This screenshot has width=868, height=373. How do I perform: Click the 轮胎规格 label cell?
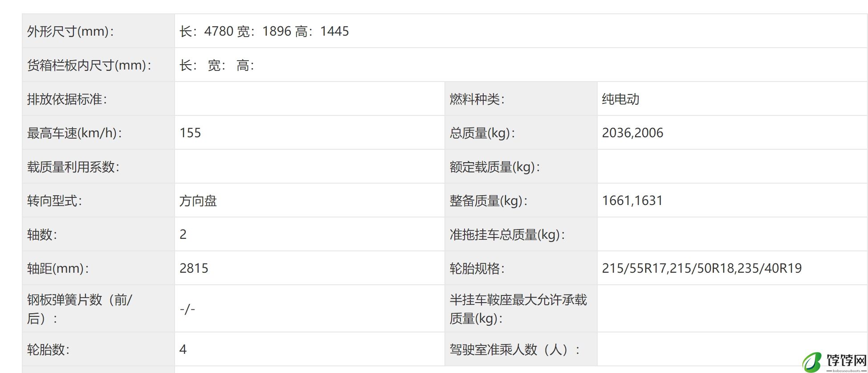(x=477, y=268)
